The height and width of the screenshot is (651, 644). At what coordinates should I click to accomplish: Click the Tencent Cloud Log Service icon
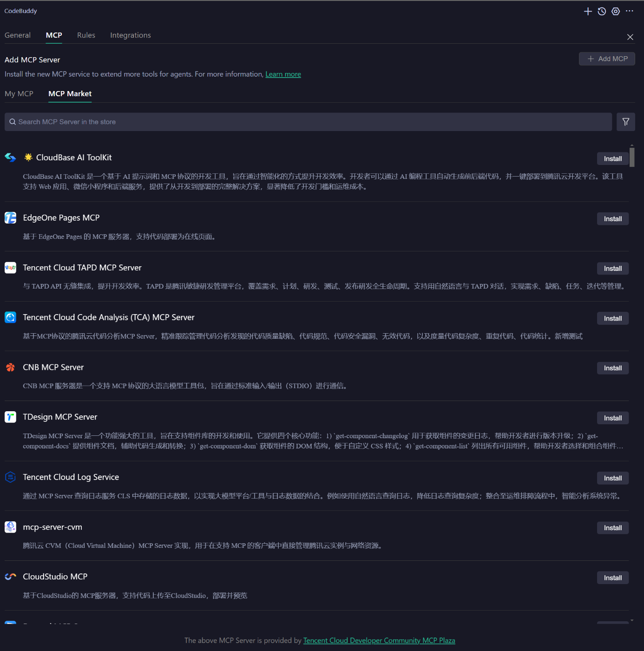tap(10, 477)
